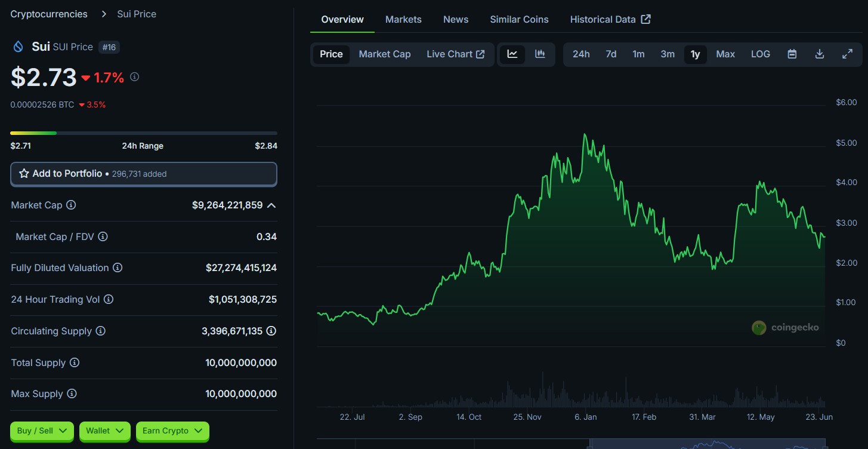Click external link icon on Historical Data

tap(645, 19)
